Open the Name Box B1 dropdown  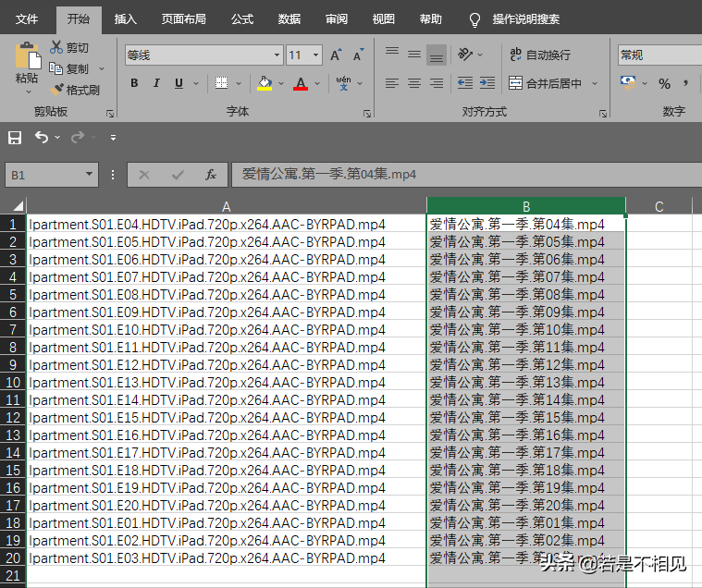(x=89, y=174)
